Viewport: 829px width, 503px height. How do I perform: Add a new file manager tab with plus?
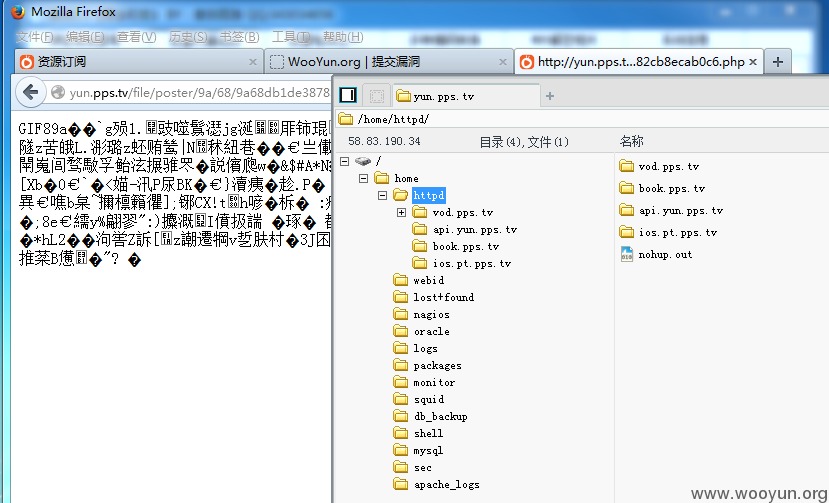point(550,96)
